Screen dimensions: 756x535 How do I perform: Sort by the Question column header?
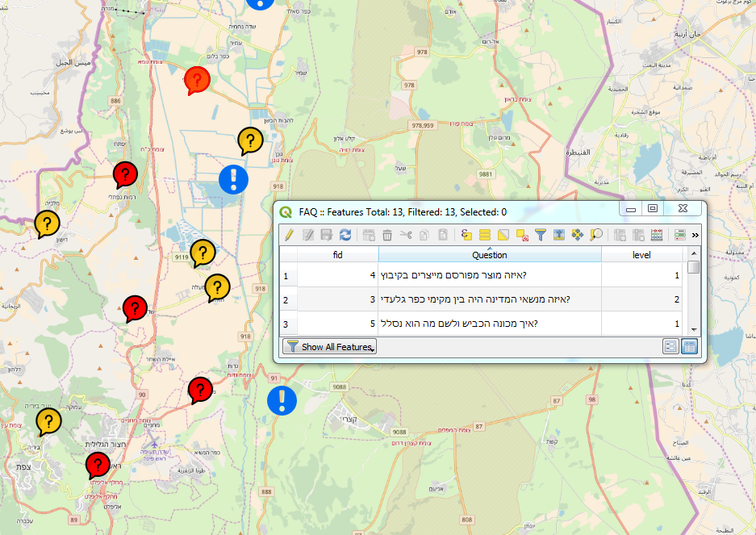490,255
